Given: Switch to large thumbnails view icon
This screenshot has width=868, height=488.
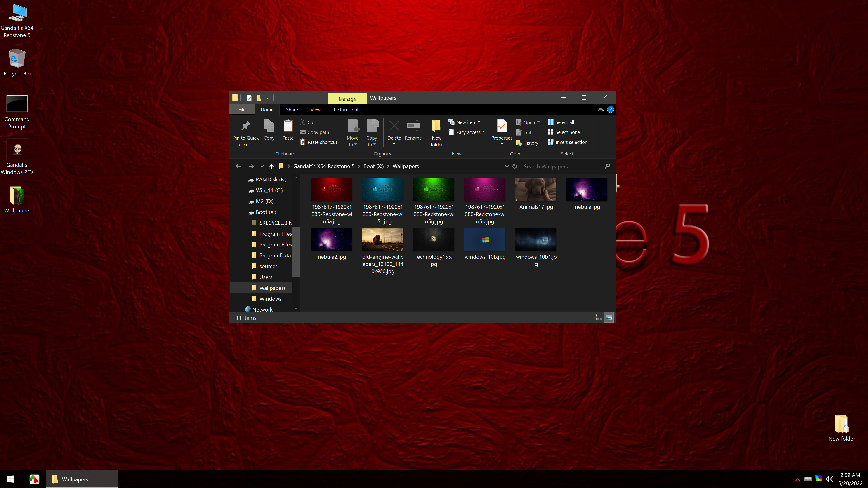Looking at the screenshot, I should [609, 318].
